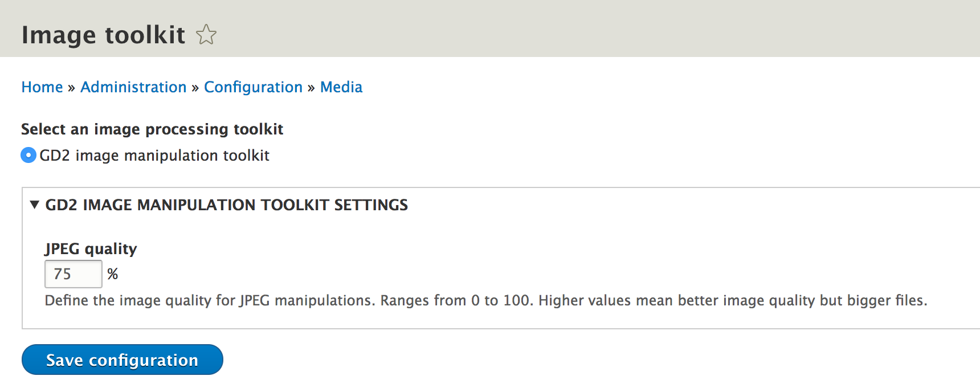Click the 'Image toolkit' page title
This screenshot has height=392, width=980.
pos(103,35)
